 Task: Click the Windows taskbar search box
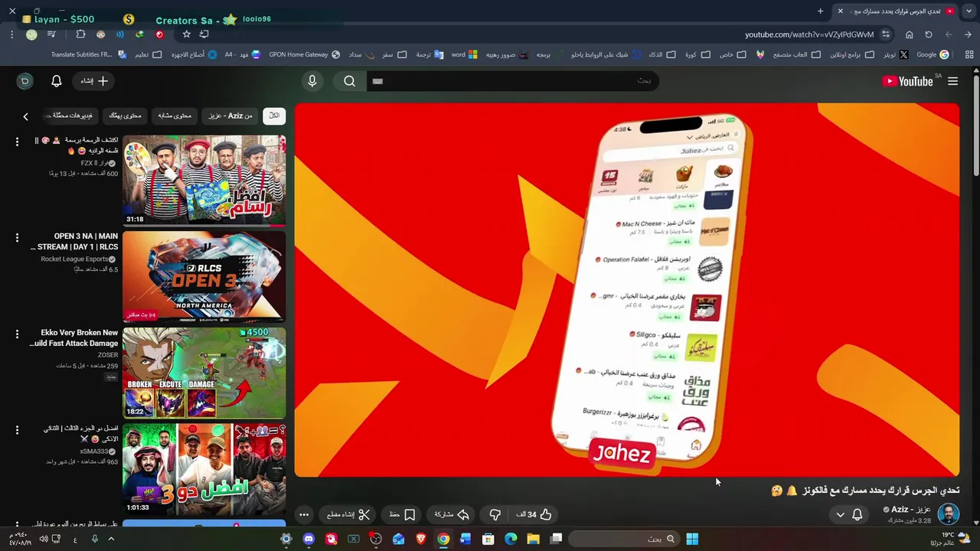coord(624,539)
